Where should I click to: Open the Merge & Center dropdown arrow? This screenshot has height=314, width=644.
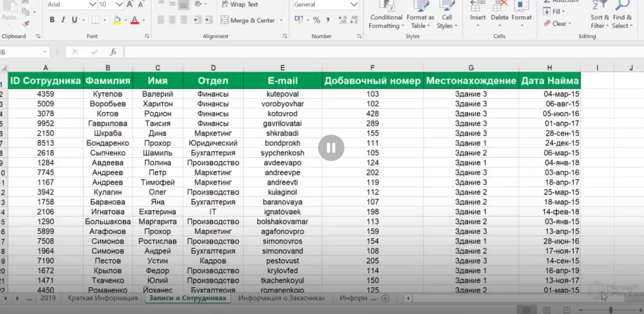pyautogui.click(x=281, y=20)
